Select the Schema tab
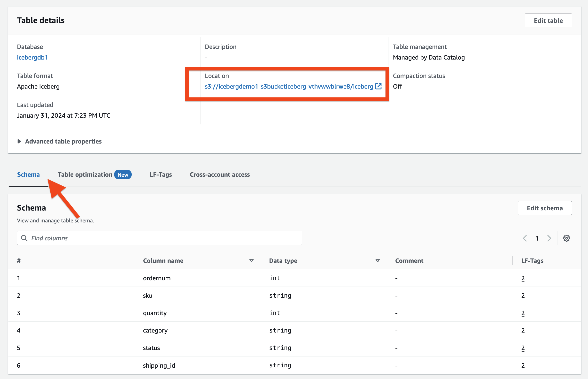 pos(28,174)
